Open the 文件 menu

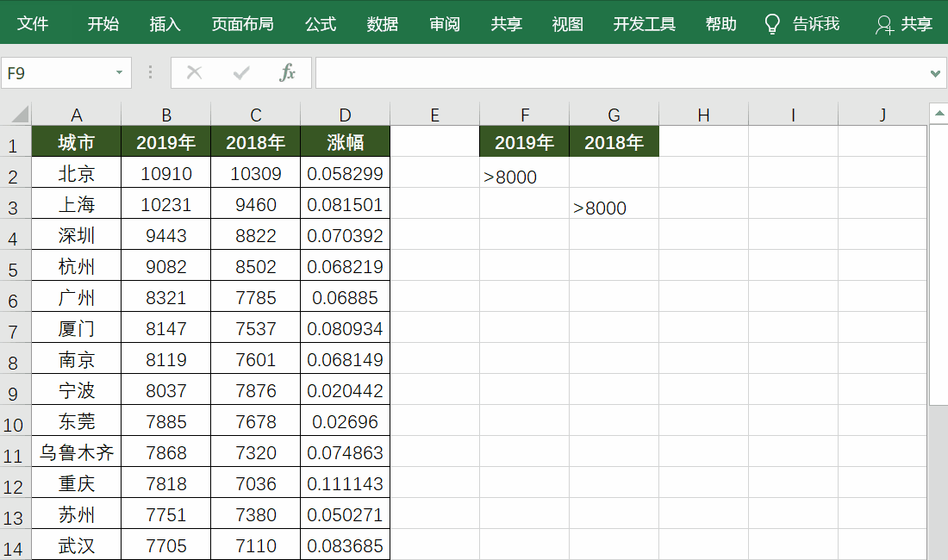(33, 23)
